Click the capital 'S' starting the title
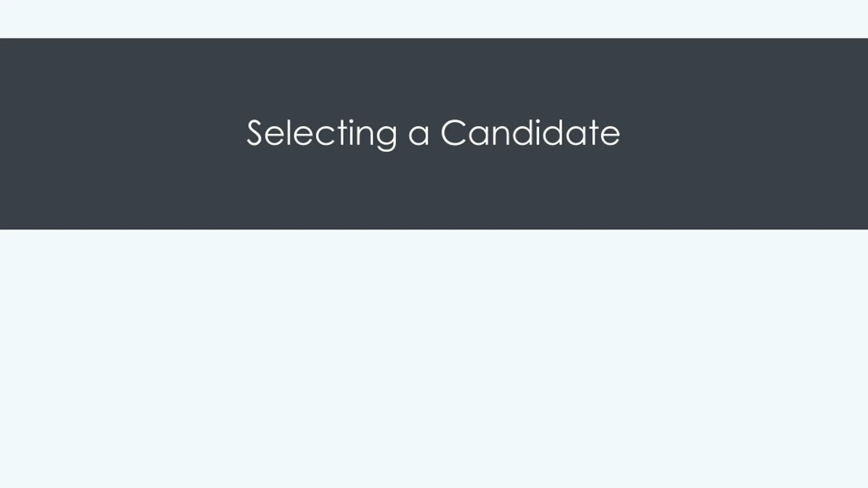 point(254,133)
